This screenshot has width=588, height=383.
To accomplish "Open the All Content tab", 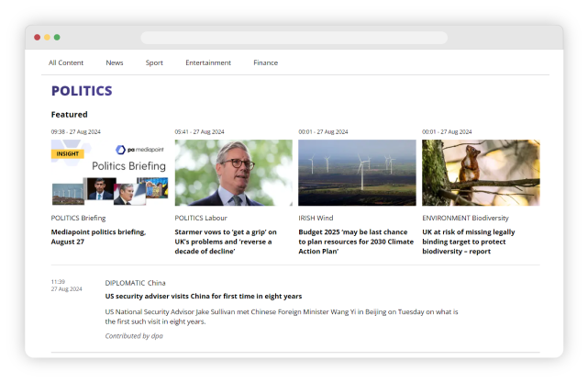I will (66, 62).
